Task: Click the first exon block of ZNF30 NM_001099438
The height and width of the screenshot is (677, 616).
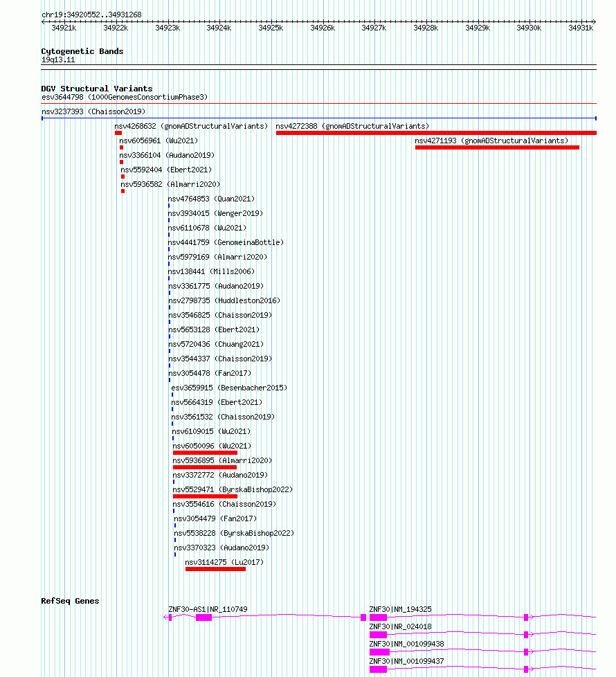Action: [x=379, y=652]
